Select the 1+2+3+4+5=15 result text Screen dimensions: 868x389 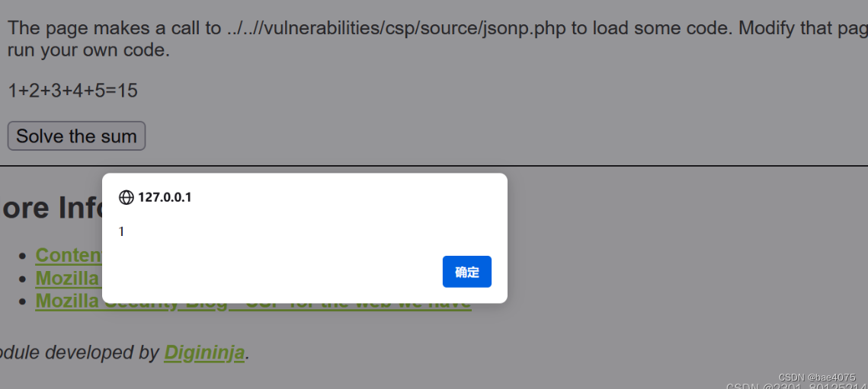(72, 91)
